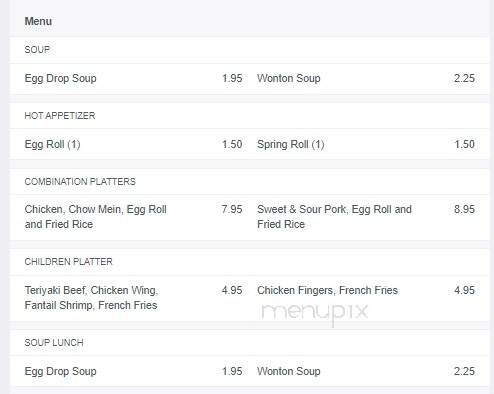
Task: Click the Egg Drop Soup item under SOUP
Action: click(x=60, y=78)
